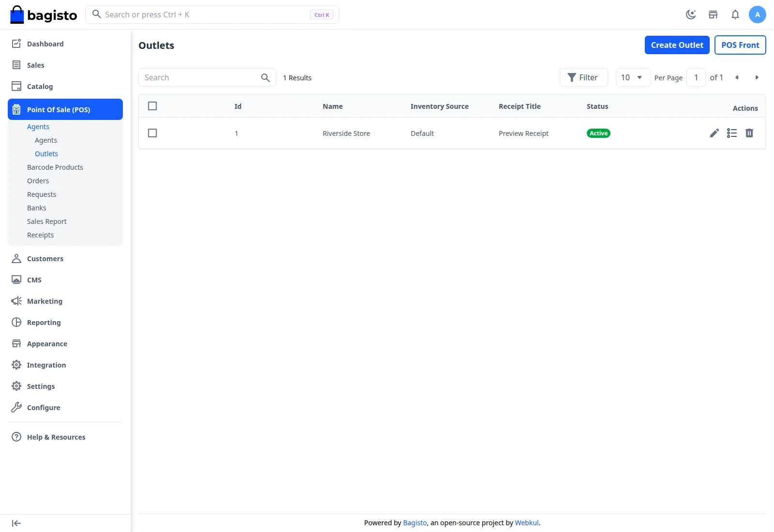Open Orders under POS

38,181
